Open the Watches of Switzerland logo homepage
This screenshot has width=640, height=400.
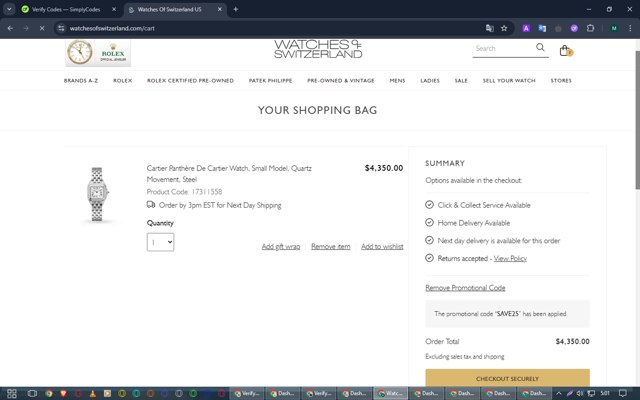[318, 49]
